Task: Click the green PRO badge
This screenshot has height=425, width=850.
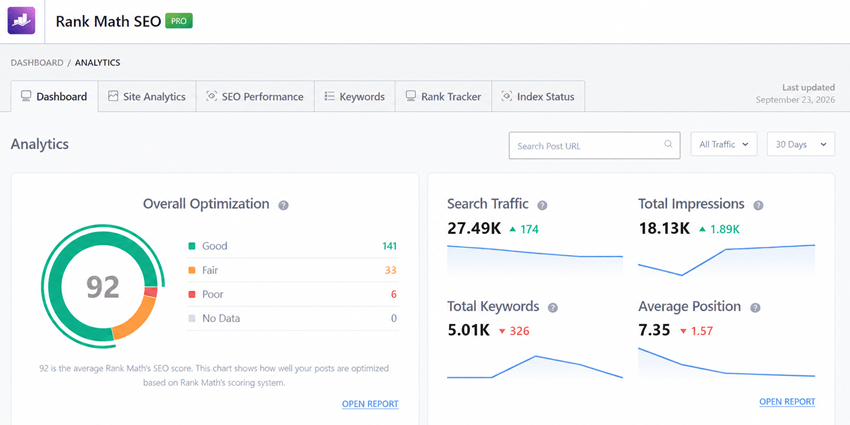Action: point(179,21)
